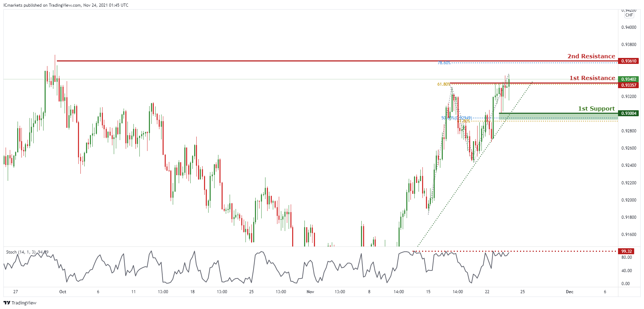The width and height of the screenshot is (644, 309).
Task: Click the 50.00% Fibonacci retracement label
Action: pyautogui.click(x=456, y=118)
